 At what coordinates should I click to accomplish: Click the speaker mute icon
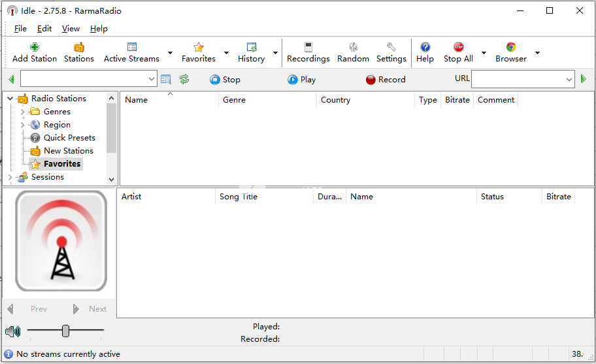tap(13, 332)
